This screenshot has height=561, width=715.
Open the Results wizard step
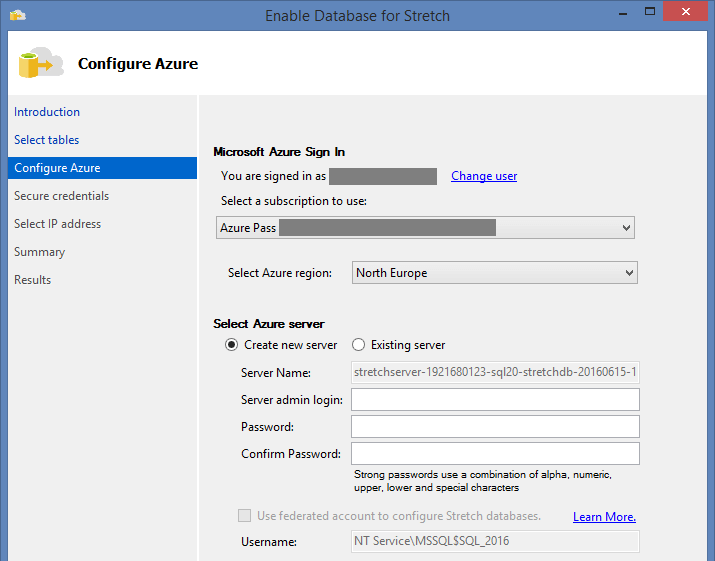32,280
